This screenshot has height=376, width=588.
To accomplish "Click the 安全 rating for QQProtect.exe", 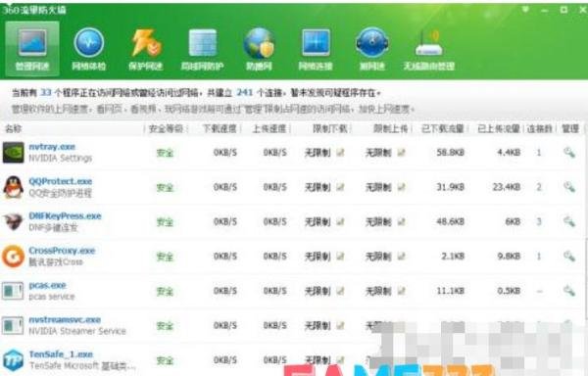I will 165,187.
